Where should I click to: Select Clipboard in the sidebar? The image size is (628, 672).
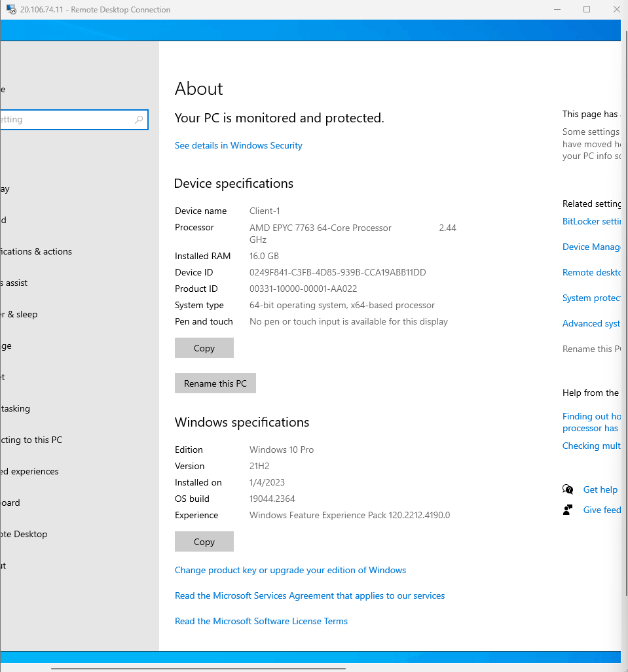[10, 503]
